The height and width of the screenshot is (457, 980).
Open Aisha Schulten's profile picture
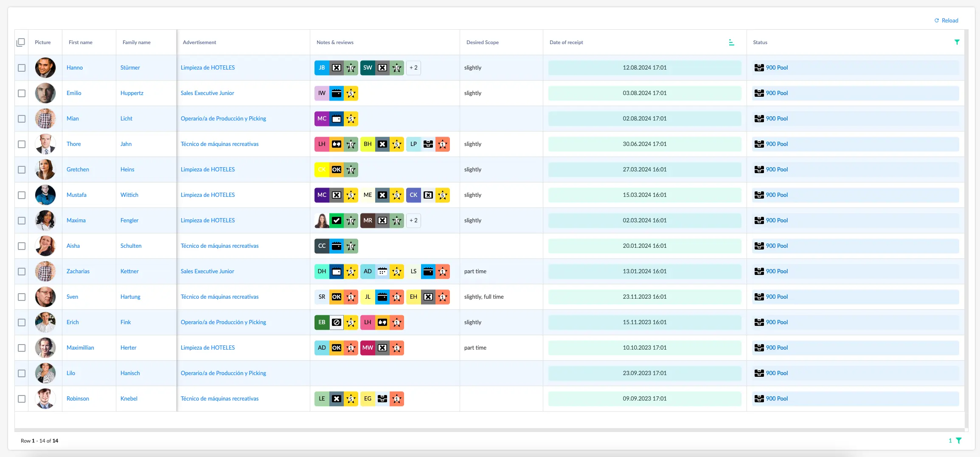(45, 246)
